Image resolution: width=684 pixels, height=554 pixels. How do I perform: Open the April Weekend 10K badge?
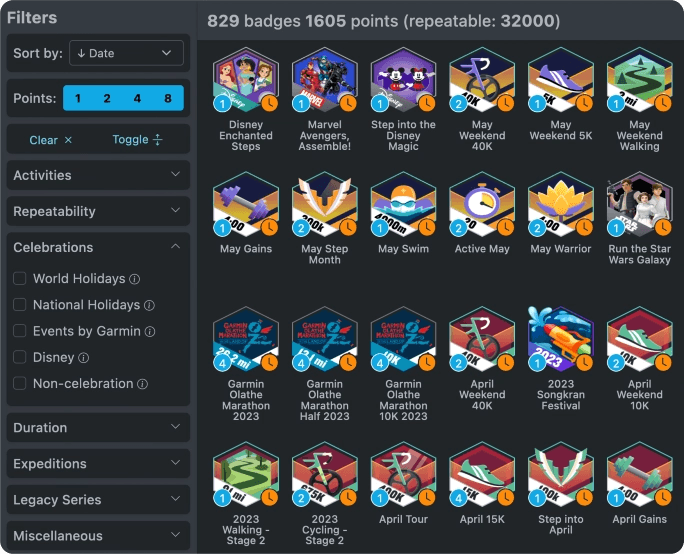pos(640,339)
